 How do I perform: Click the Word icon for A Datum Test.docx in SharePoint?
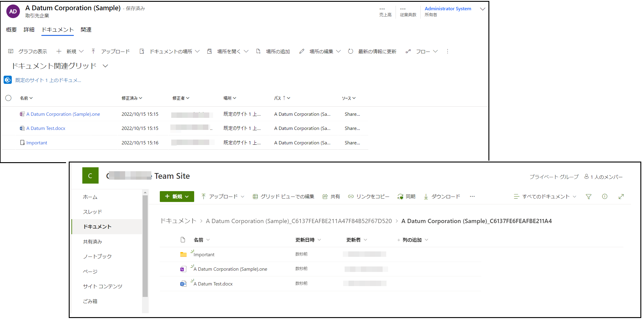point(183,284)
